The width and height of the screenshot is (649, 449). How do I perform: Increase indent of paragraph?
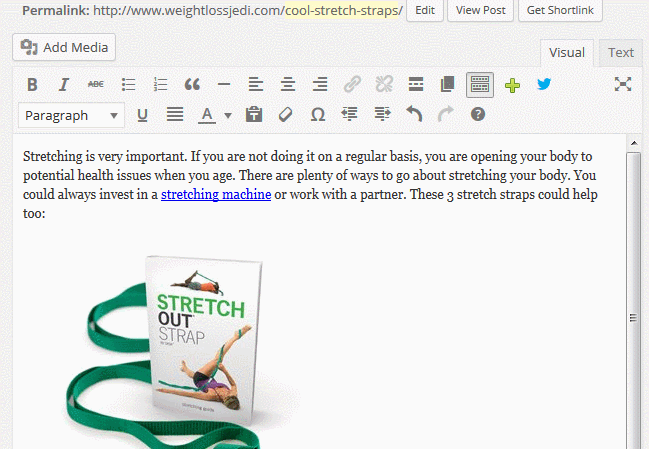pyautogui.click(x=382, y=114)
